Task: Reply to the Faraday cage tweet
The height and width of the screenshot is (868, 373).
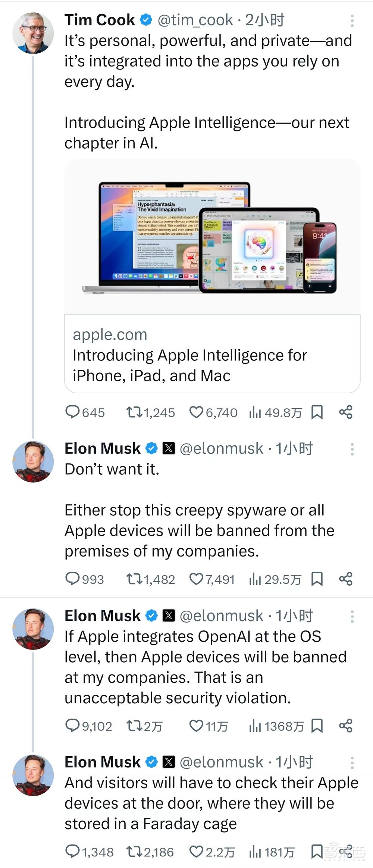Action: pos(72,851)
